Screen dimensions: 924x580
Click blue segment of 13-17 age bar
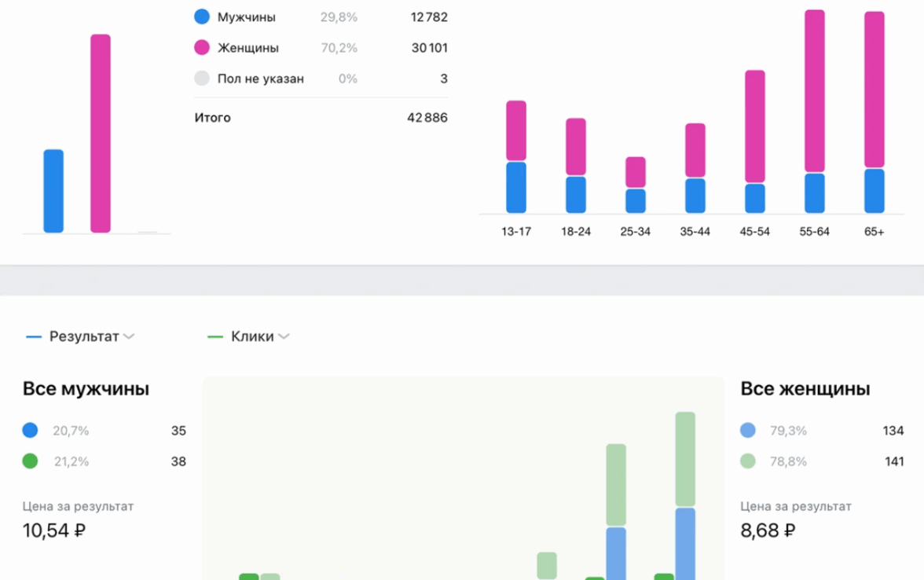[516, 187]
